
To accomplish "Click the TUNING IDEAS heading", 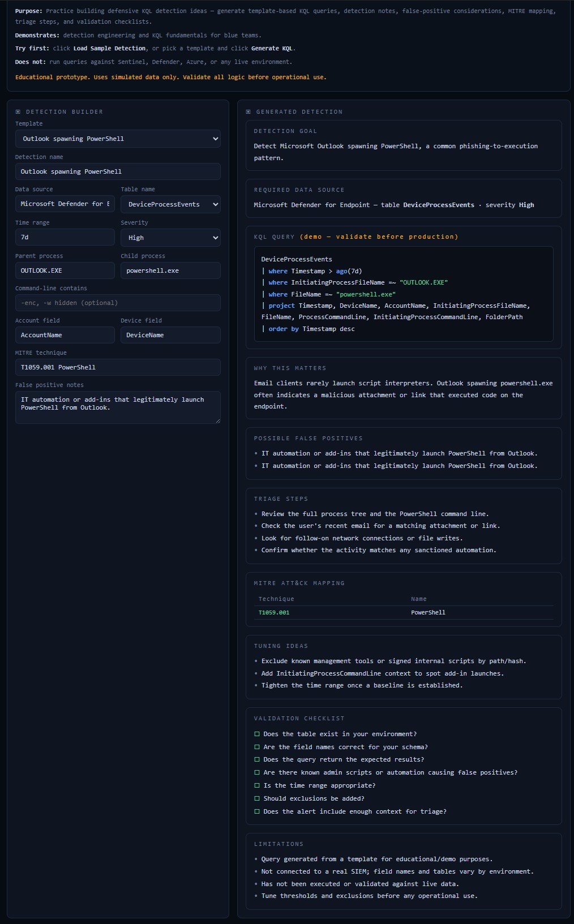I will [281, 646].
